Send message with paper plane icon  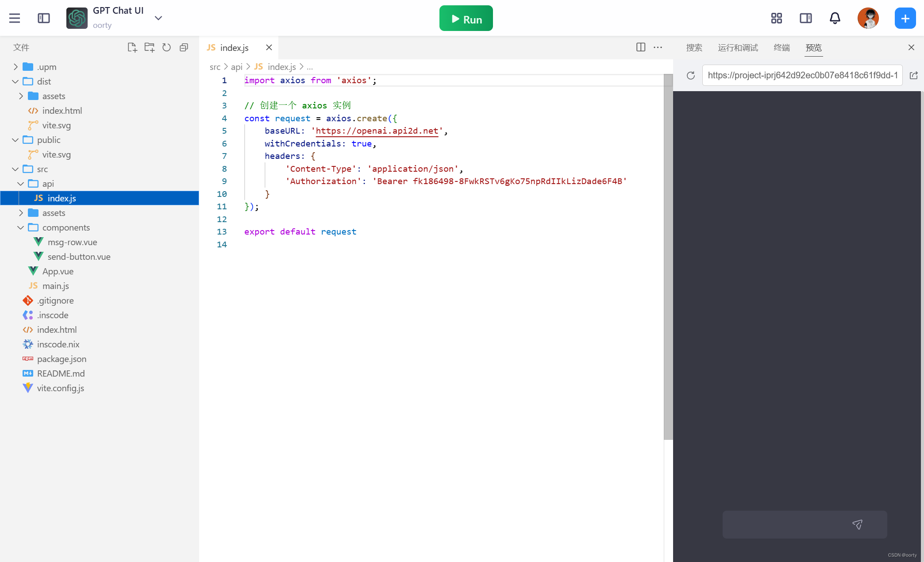858,525
